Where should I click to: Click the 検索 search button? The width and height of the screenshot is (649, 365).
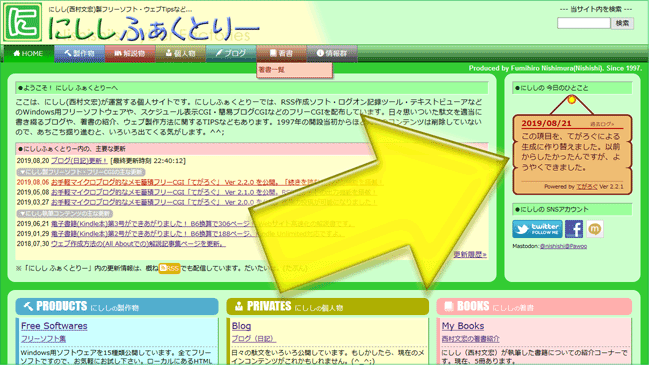(622, 23)
